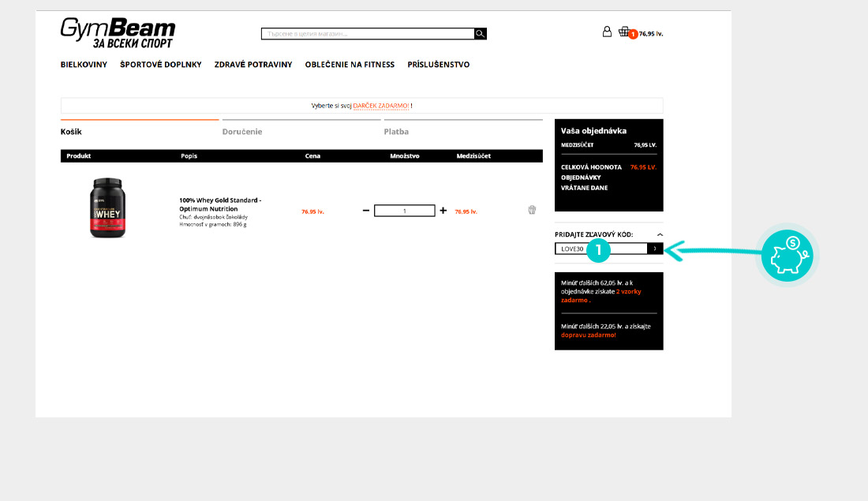The image size is (868, 501).
Task: Click the dopravu zadarmo link
Action: tap(588, 335)
